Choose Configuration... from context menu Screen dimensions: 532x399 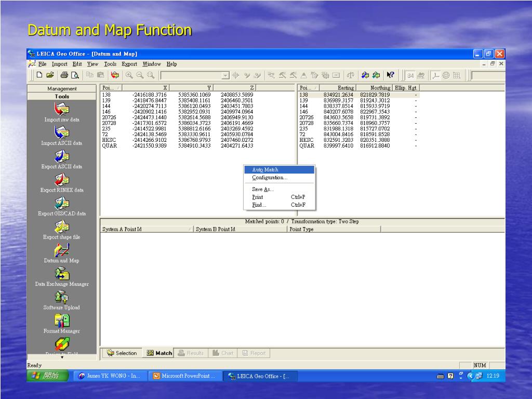(279, 178)
